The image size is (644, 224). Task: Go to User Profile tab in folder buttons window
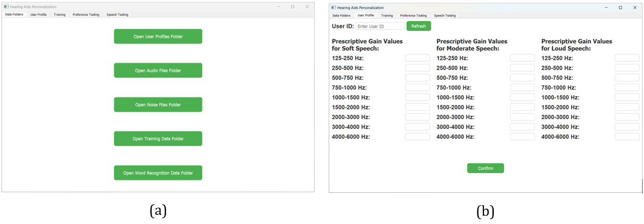point(38,14)
